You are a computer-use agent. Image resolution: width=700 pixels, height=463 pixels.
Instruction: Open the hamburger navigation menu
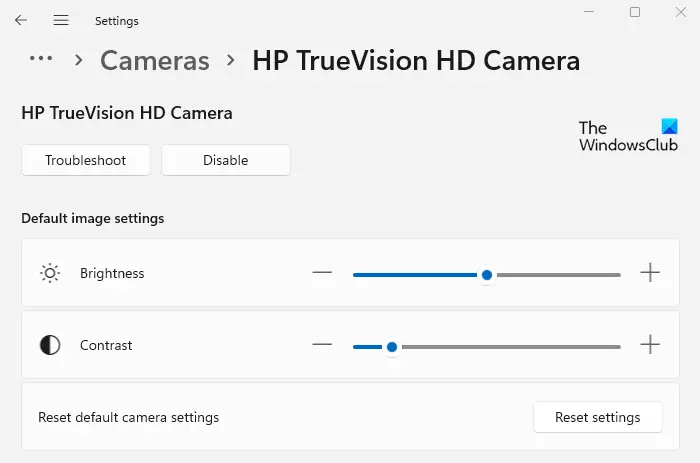click(61, 20)
